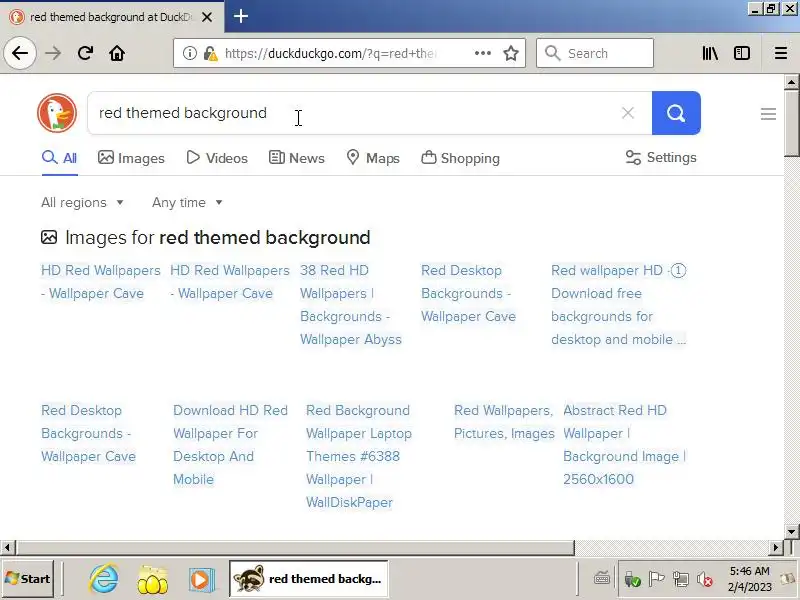Open '38 Red HD Wallpapers' result
This screenshot has width=800, height=600.
pyautogui.click(x=351, y=305)
